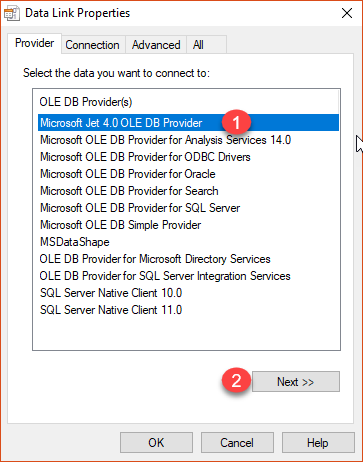
Task: Go to the All tab
Action: click(x=207, y=45)
